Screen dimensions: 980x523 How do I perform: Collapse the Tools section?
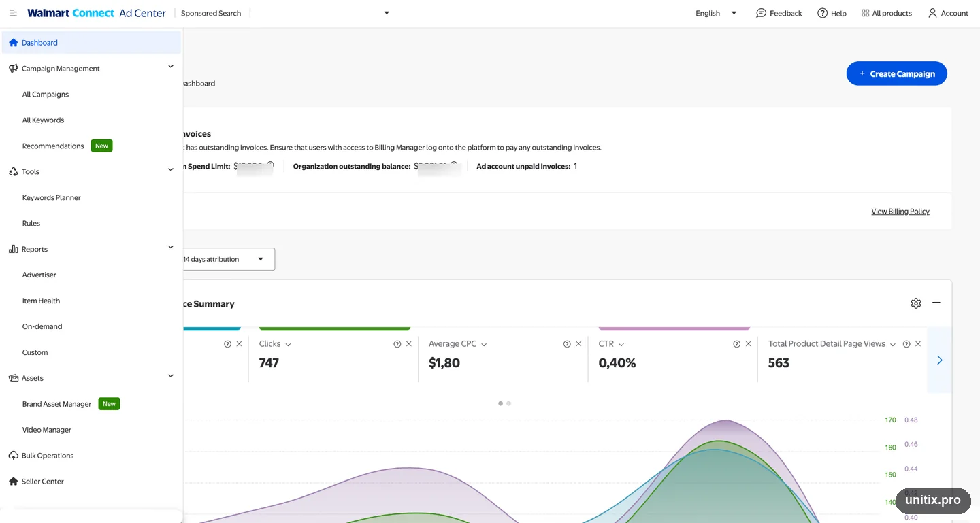171,170
